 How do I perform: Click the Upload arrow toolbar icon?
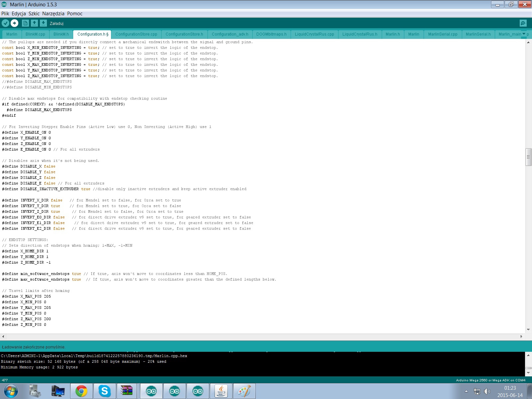point(14,23)
